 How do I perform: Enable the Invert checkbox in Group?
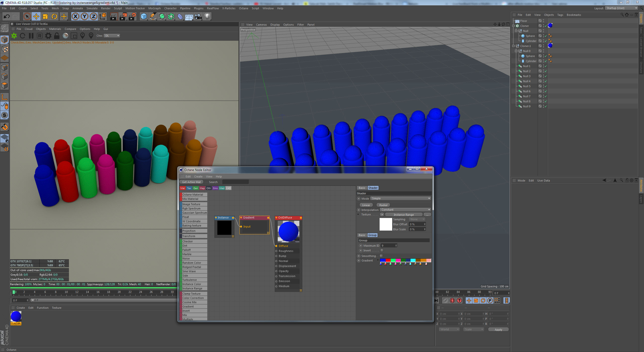[x=382, y=250]
